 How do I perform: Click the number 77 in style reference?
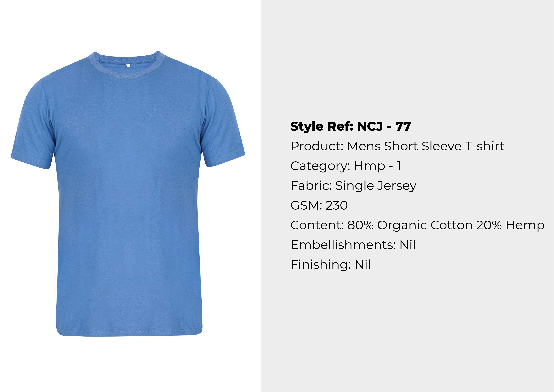click(x=403, y=127)
